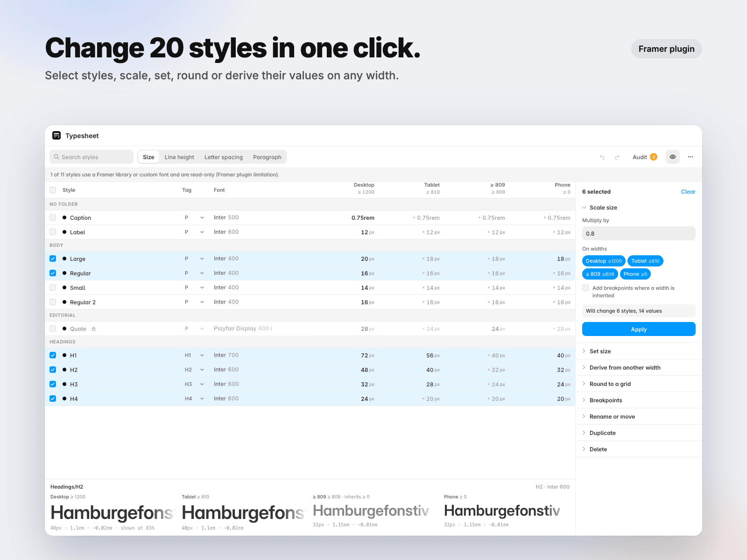The width and height of the screenshot is (747, 560).
Task: Expand the Set size section
Action: coord(639,351)
